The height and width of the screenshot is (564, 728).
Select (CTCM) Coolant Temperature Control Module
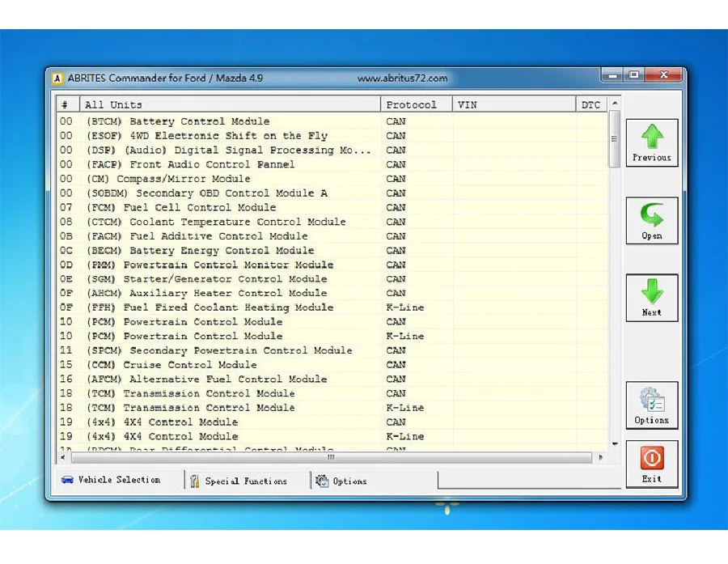point(332,222)
